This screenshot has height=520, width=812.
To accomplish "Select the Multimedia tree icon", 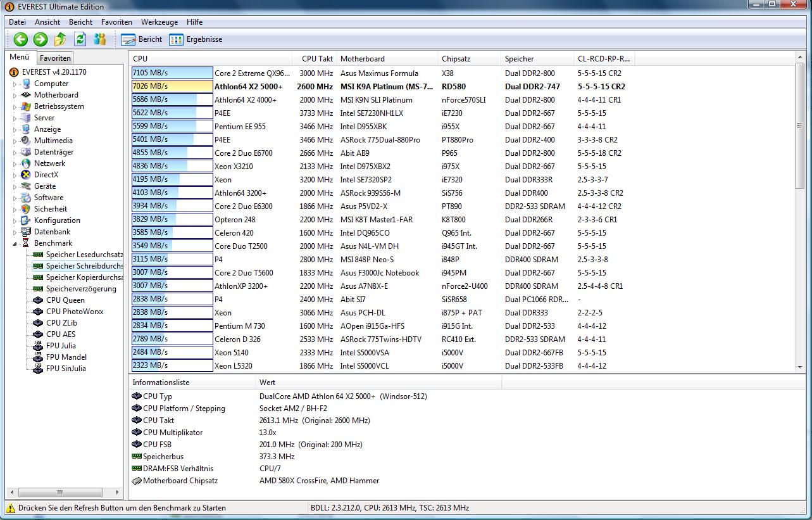I will point(26,141).
